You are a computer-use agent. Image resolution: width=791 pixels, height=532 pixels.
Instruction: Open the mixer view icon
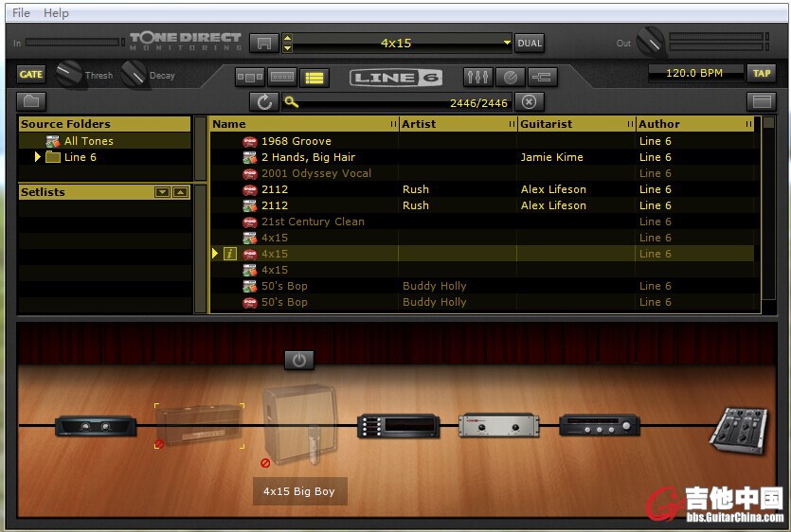477,77
